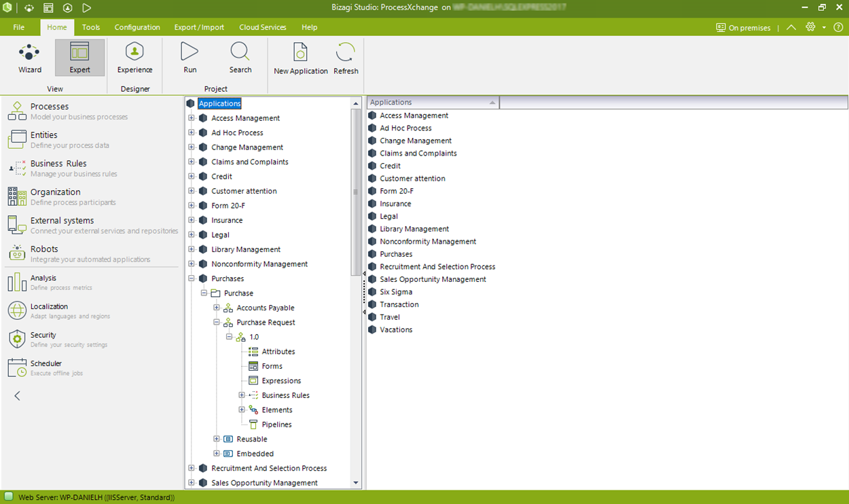Open the help question mark icon
The image size is (849, 504).
pyautogui.click(x=838, y=27)
